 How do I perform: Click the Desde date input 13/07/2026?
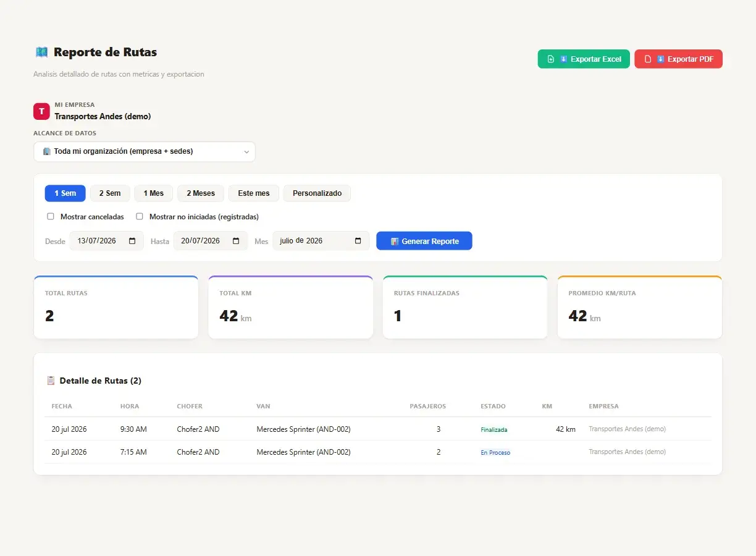106,241
